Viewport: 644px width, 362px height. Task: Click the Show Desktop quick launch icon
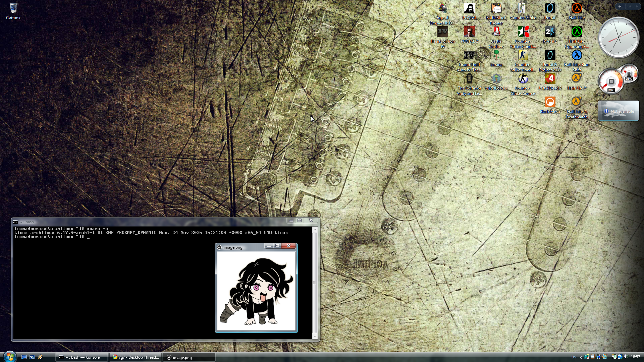click(x=24, y=357)
